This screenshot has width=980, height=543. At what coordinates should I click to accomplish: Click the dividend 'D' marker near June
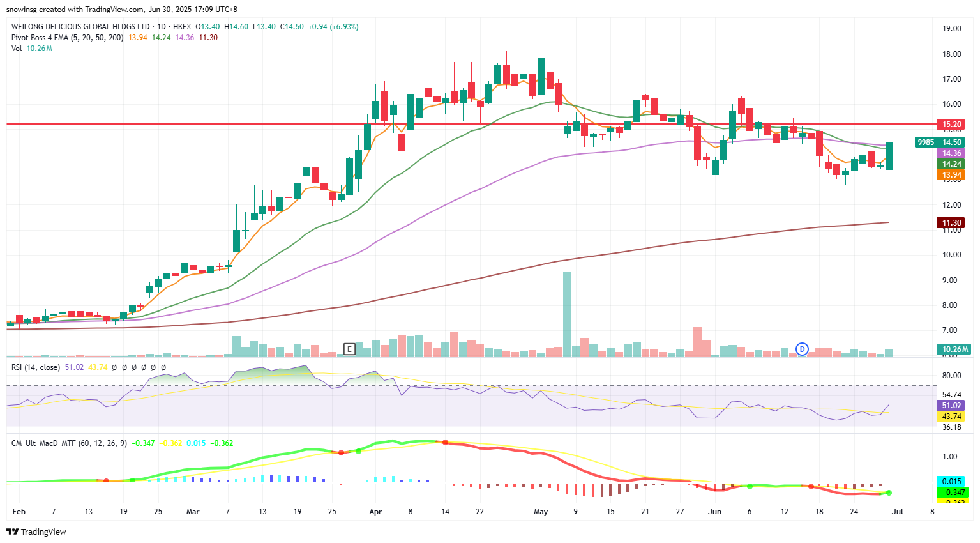click(x=803, y=349)
